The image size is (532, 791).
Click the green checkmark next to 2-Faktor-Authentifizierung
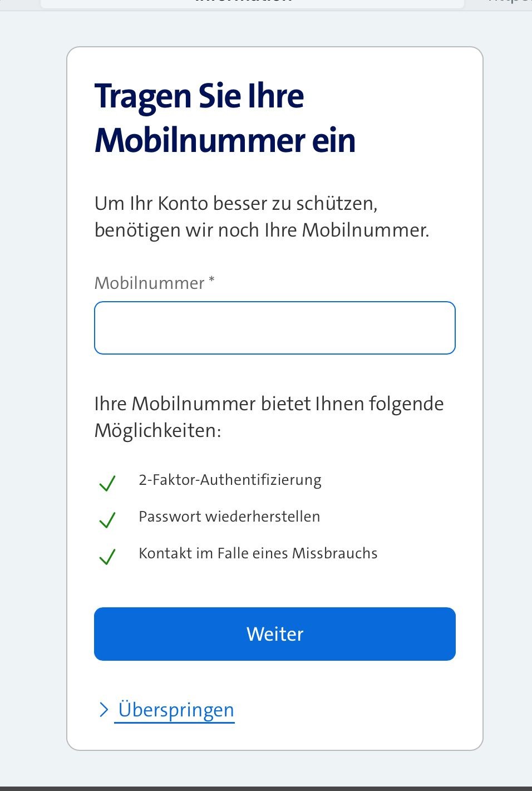tap(107, 483)
